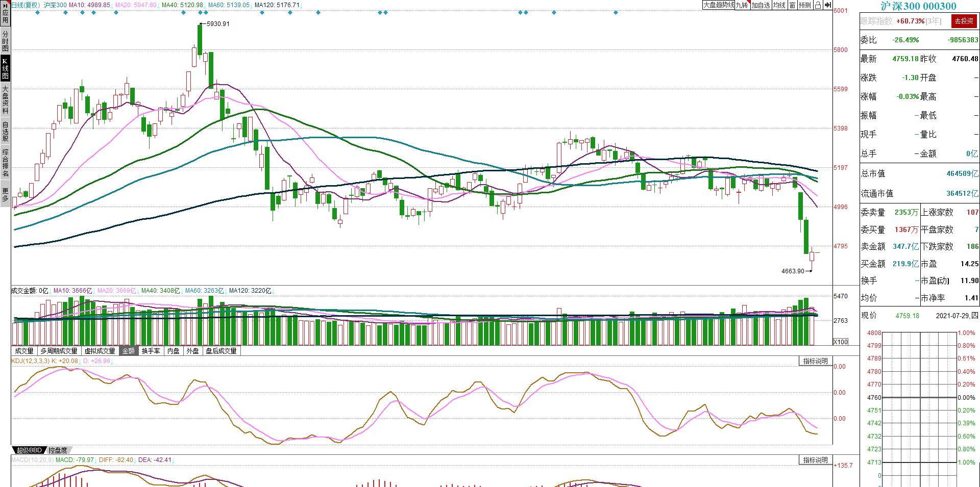This screenshot has height=487, width=980.
Task: Switch to the 控盘度 indicator tab
Action: [x=58, y=450]
